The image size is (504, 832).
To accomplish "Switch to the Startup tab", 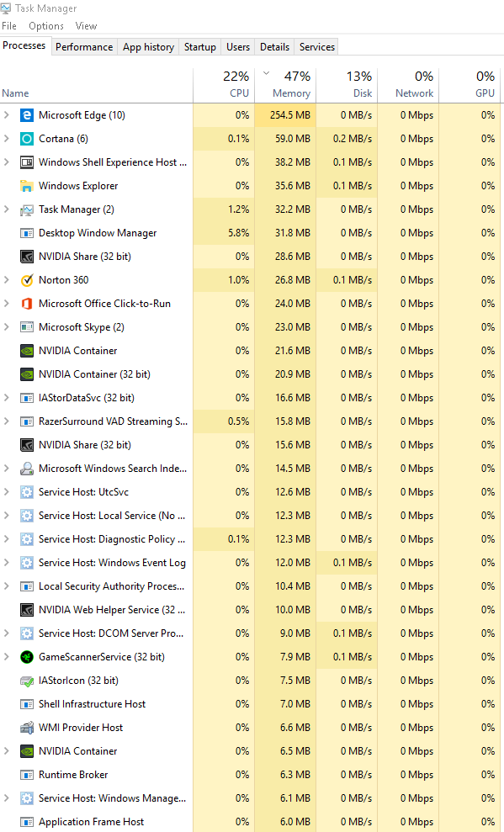I will pyautogui.click(x=199, y=47).
